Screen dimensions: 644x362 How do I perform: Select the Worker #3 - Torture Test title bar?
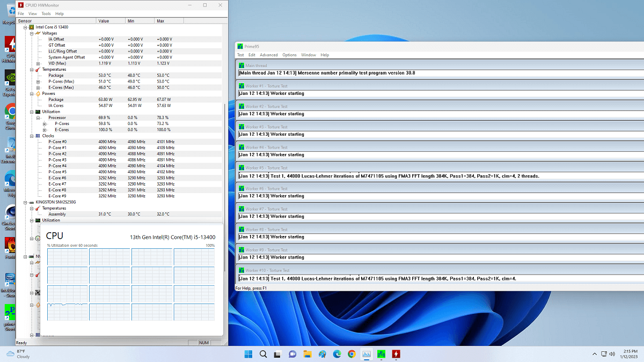click(x=440, y=127)
